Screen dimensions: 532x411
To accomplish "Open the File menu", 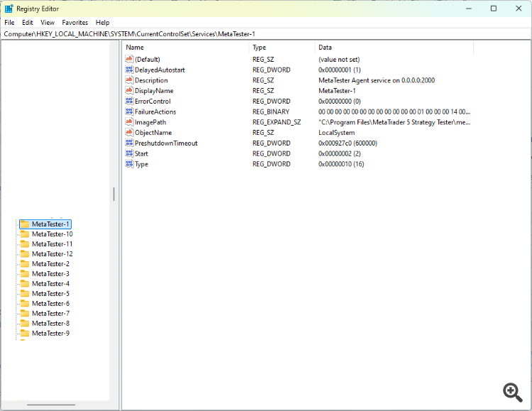I will (x=9, y=23).
